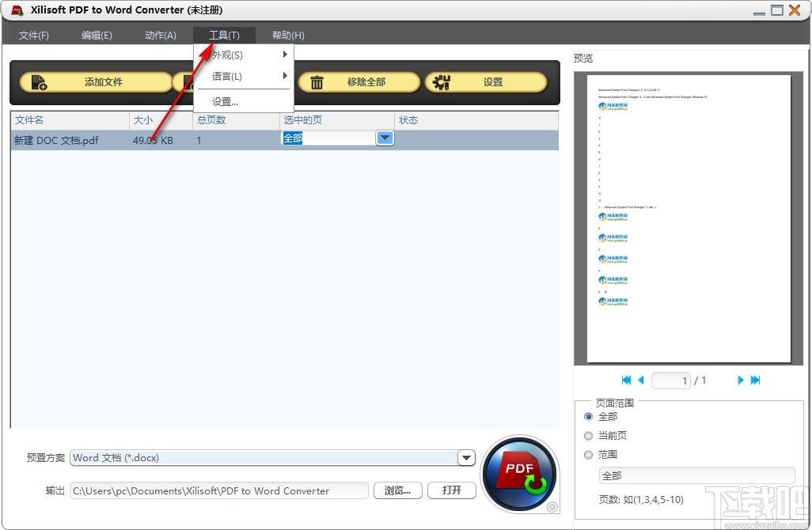The image size is (812, 530).
Task: Click the 移除全部 button
Action: [x=359, y=82]
